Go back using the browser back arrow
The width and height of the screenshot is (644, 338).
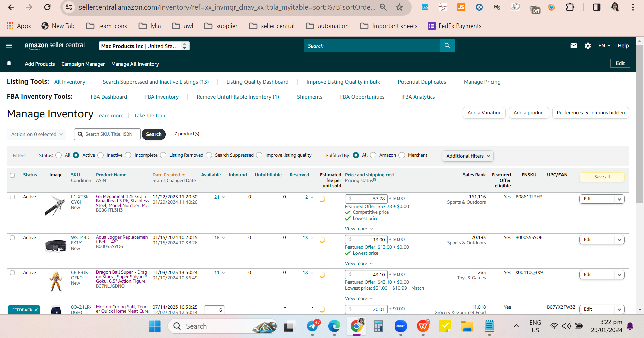click(11, 7)
